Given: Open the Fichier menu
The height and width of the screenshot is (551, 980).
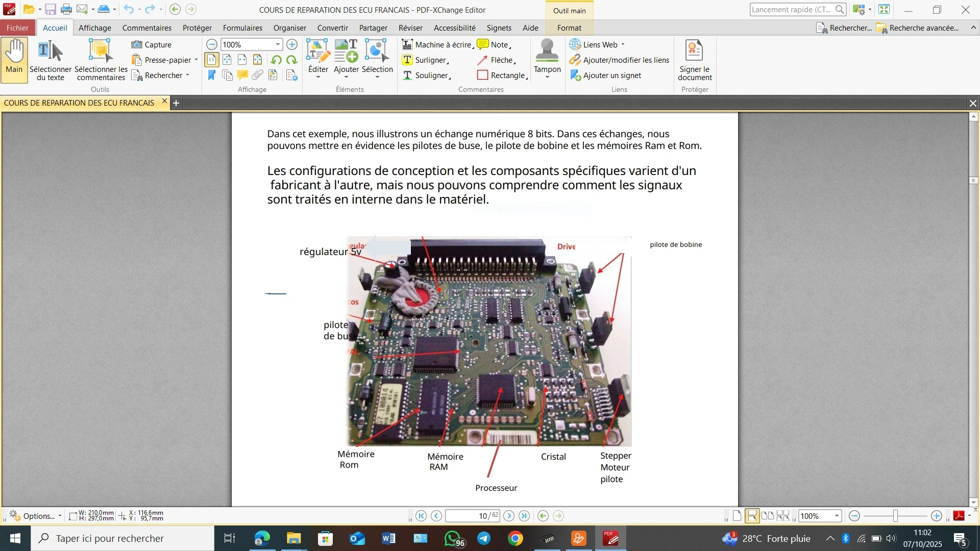Looking at the screenshot, I should pyautogui.click(x=17, y=28).
